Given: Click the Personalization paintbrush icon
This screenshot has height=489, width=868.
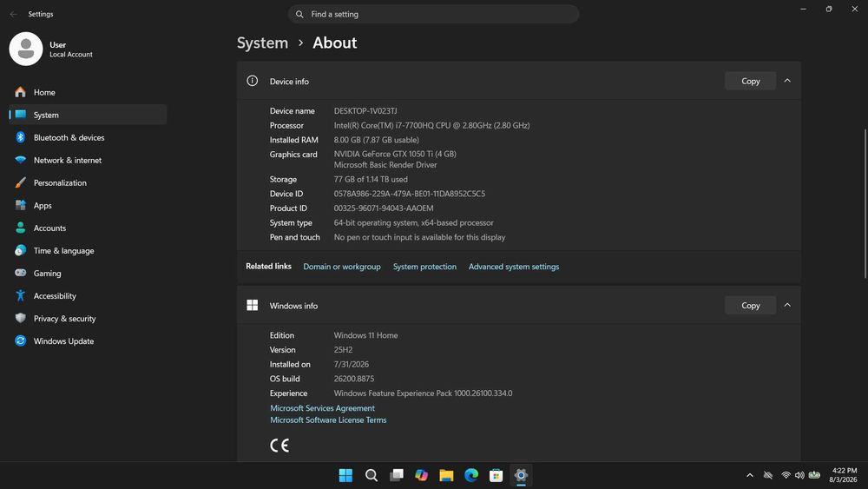Looking at the screenshot, I should pos(21,182).
